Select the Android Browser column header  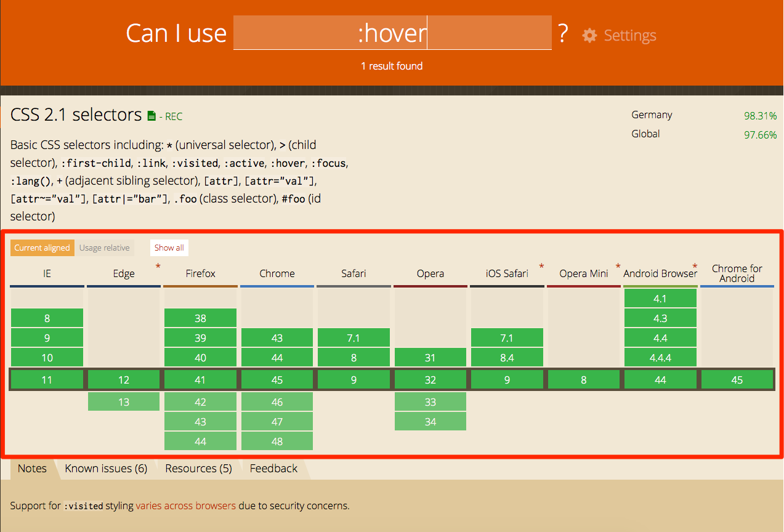pyautogui.click(x=660, y=273)
